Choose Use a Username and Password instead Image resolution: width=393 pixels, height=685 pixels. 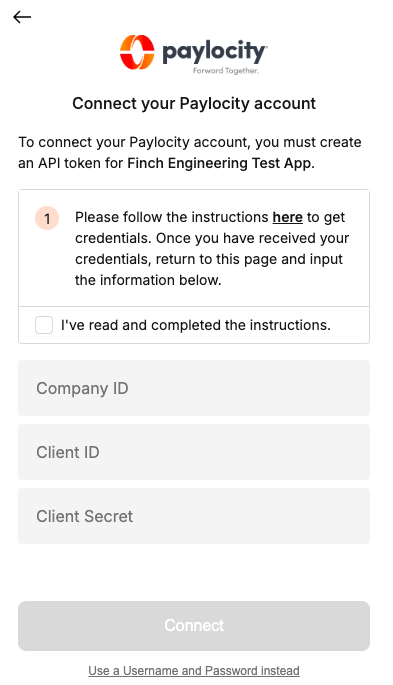point(194,671)
